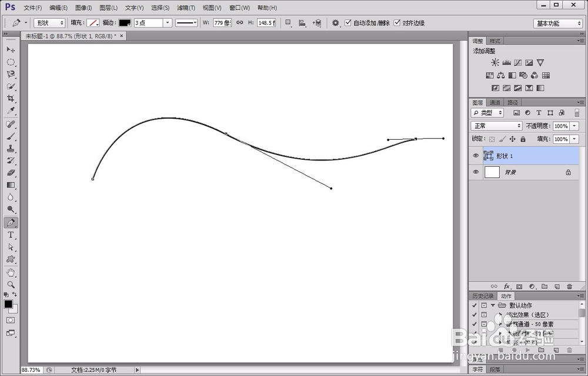Change screen mode icon in toolbox
The width and height of the screenshot is (588, 376).
pos(11,333)
